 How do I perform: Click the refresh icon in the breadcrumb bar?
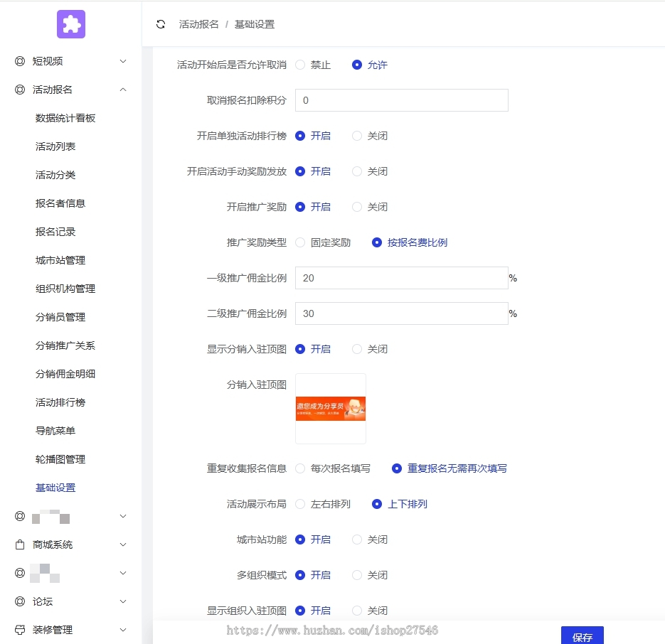click(x=161, y=23)
